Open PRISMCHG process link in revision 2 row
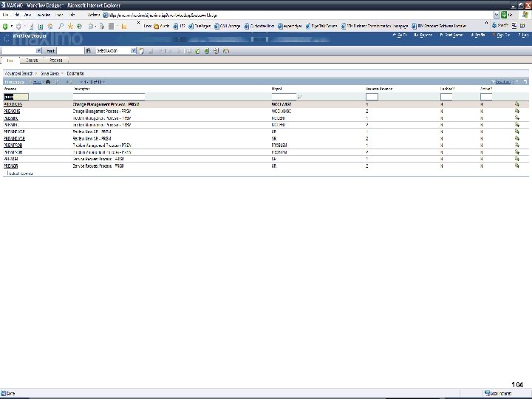532x399 pixels. [12, 111]
